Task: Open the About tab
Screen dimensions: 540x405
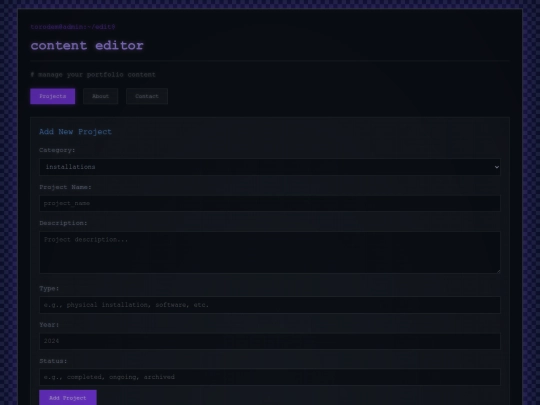Action: click(101, 96)
